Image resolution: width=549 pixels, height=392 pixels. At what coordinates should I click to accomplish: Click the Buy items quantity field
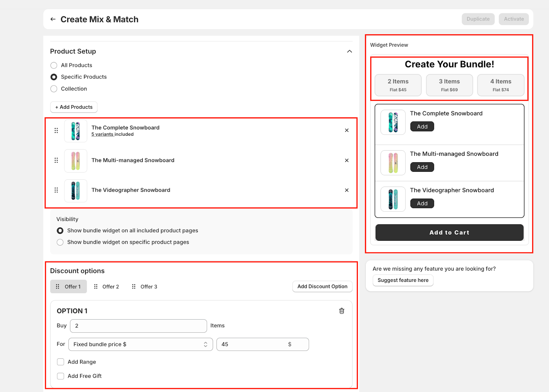138,326
